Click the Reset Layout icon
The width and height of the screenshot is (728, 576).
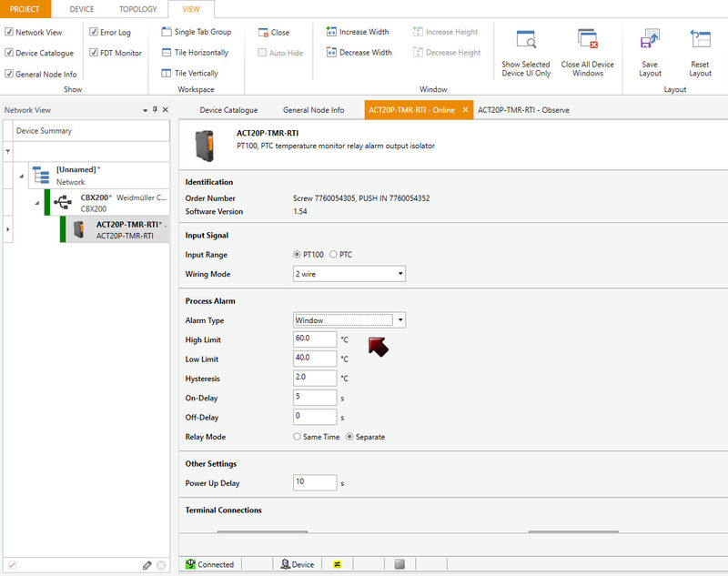tap(700, 41)
